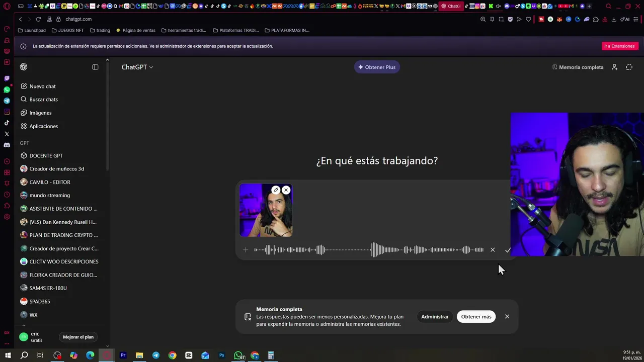Open the Launchpad bookmarks folder
Image resolution: width=644 pixels, height=362 pixels.
(32, 30)
